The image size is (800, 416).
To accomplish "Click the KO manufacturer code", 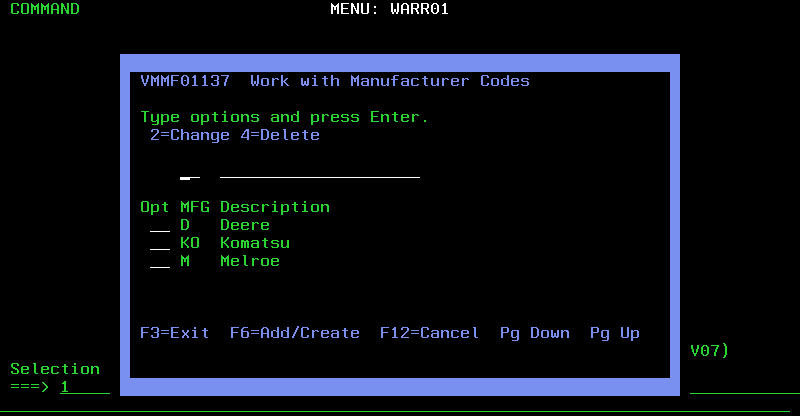I will point(190,243).
